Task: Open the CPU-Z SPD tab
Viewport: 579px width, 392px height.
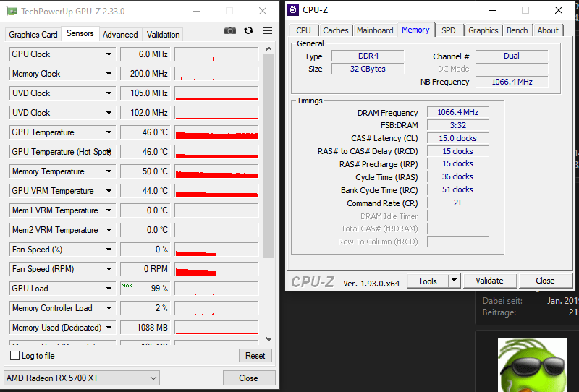Action: [449, 30]
